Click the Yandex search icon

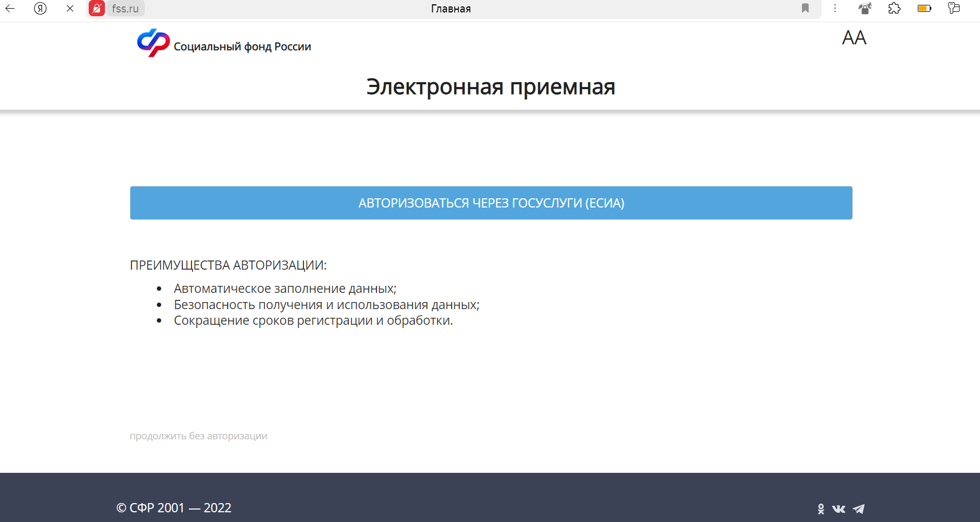pyautogui.click(x=41, y=8)
